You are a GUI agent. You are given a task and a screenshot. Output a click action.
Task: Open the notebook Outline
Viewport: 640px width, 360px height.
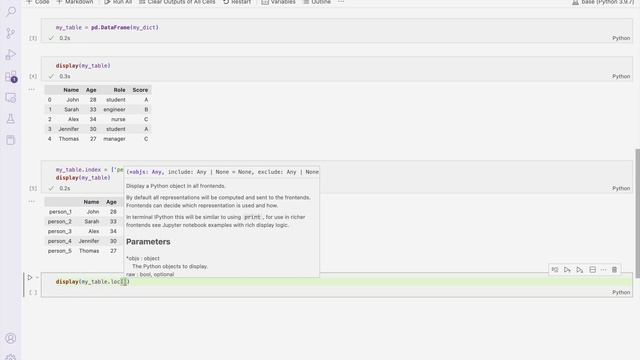(317, 2)
